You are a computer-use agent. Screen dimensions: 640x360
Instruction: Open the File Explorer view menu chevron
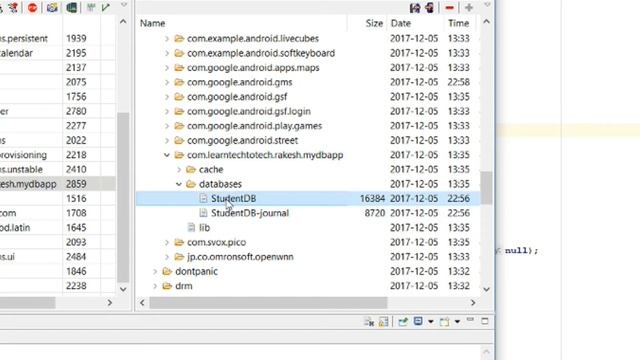[x=487, y=5]
